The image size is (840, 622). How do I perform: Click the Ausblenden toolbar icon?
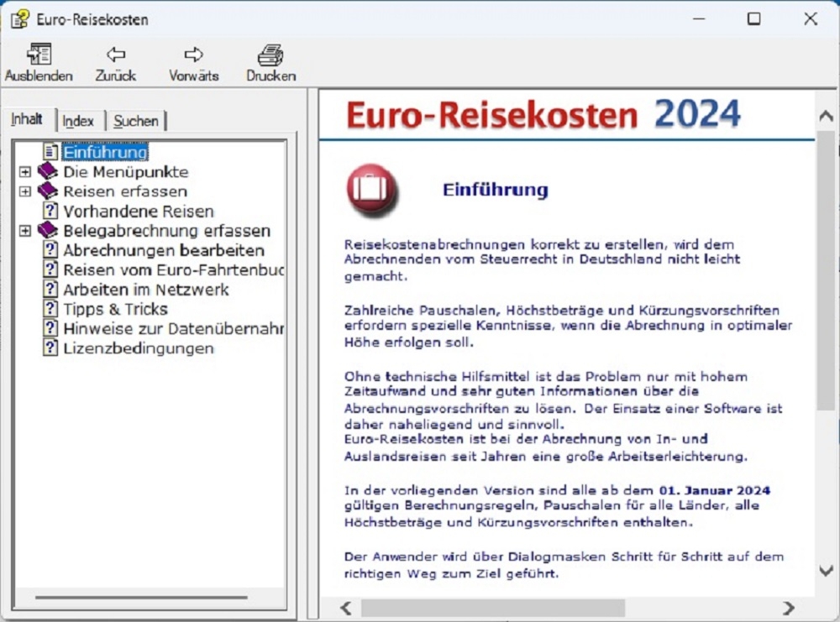(x=39, y=54)
